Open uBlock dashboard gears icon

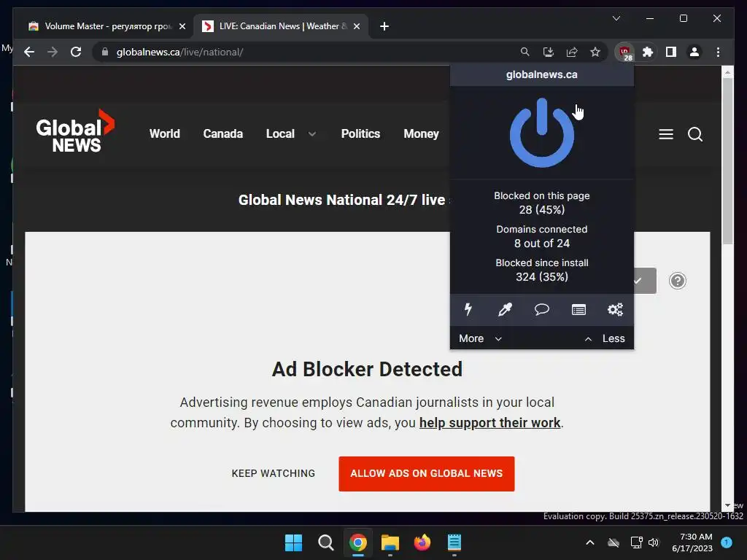[615, 310]
